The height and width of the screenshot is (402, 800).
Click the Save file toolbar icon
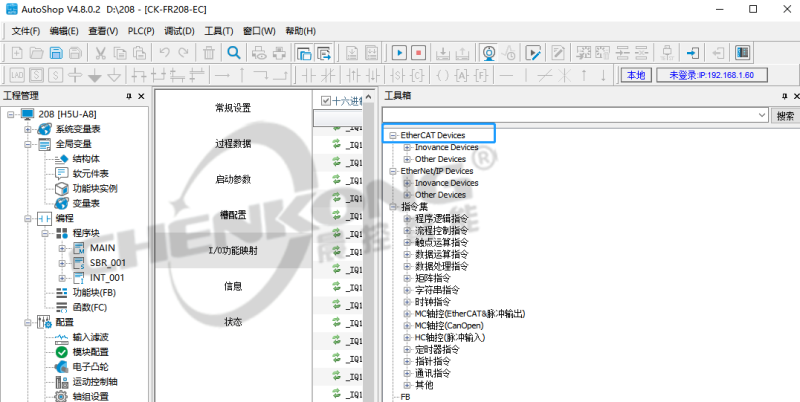pos(56,52)
